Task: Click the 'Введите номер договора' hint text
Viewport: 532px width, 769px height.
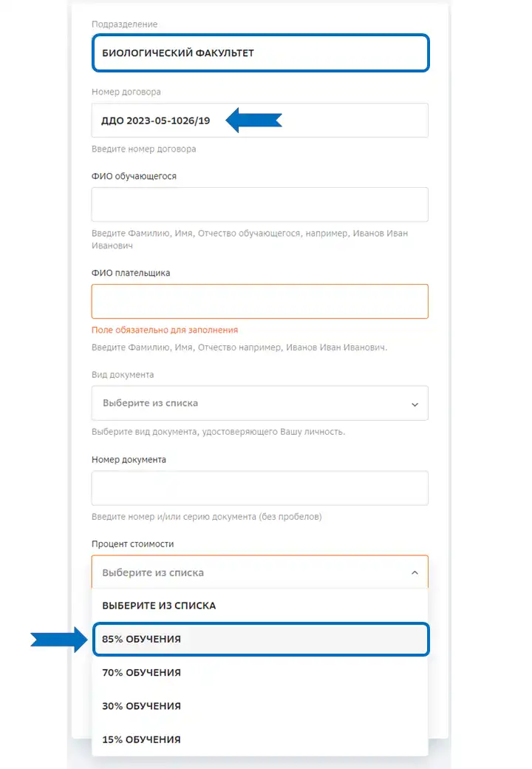Action: click(144, 149)
